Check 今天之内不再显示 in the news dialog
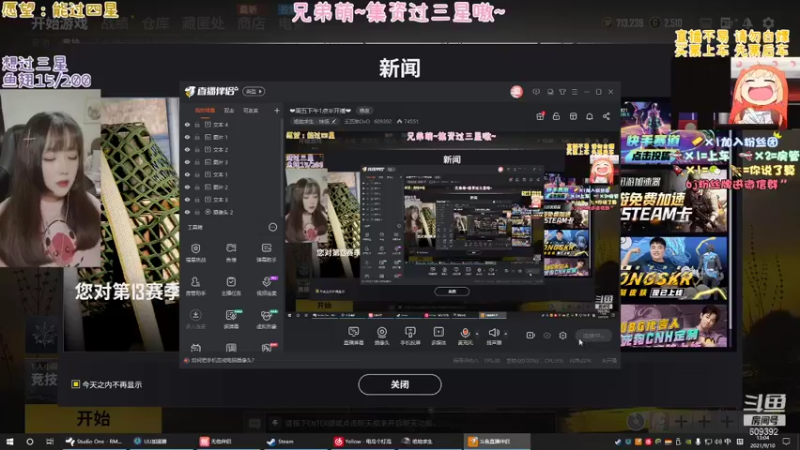The width and height of the screenshot is (800, 450). click(76, 384)
